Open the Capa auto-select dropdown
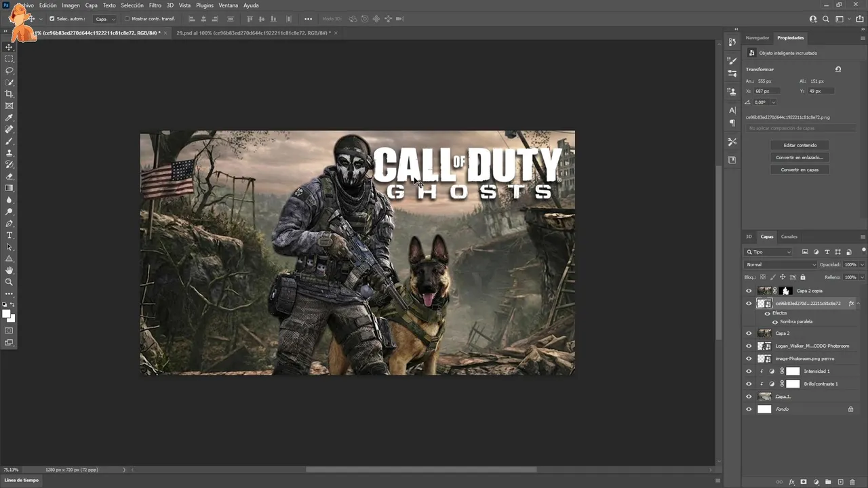This screenshot has height=488, width=868. [x=104, y=19]
